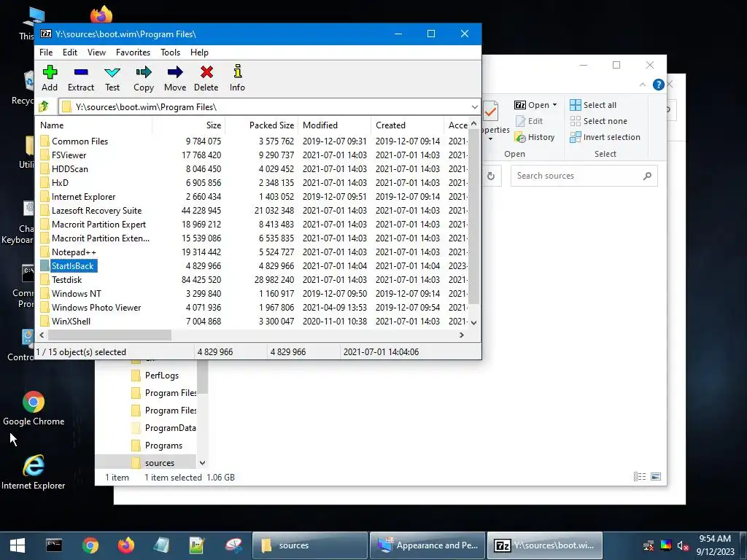Sort the list by Size column
The height and width of the screenshot is (560, 747).
coord(189,125)
